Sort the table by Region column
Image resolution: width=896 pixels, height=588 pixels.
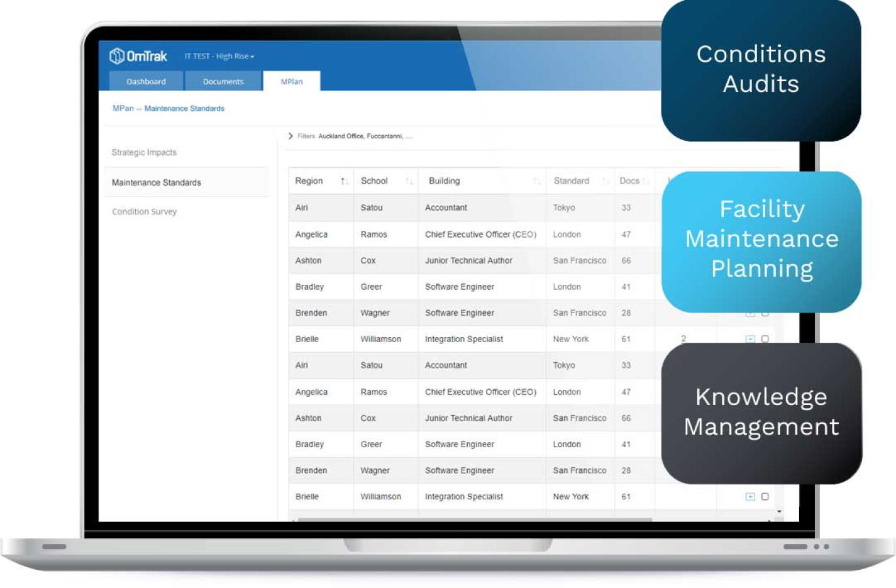point(344,181)
